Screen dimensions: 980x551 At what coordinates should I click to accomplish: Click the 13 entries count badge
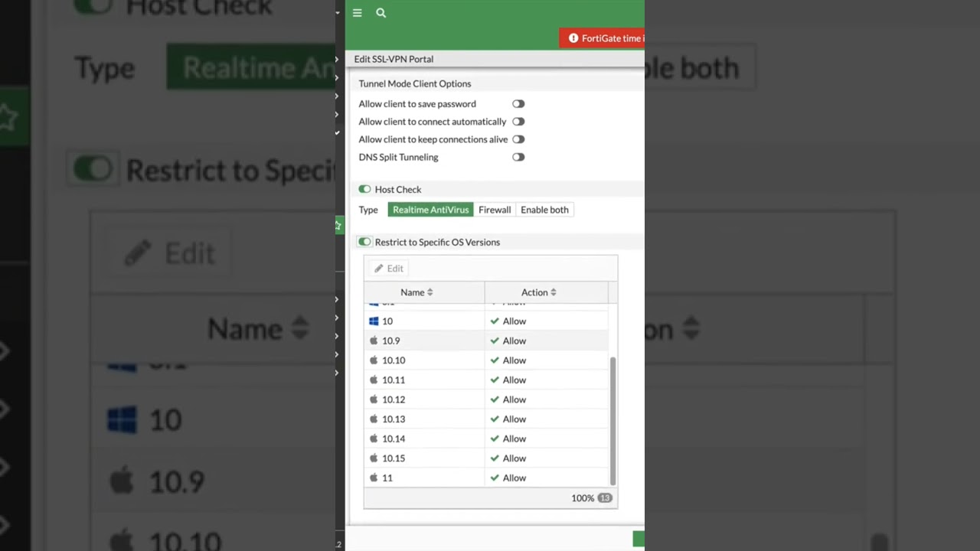tap(605, 498)
